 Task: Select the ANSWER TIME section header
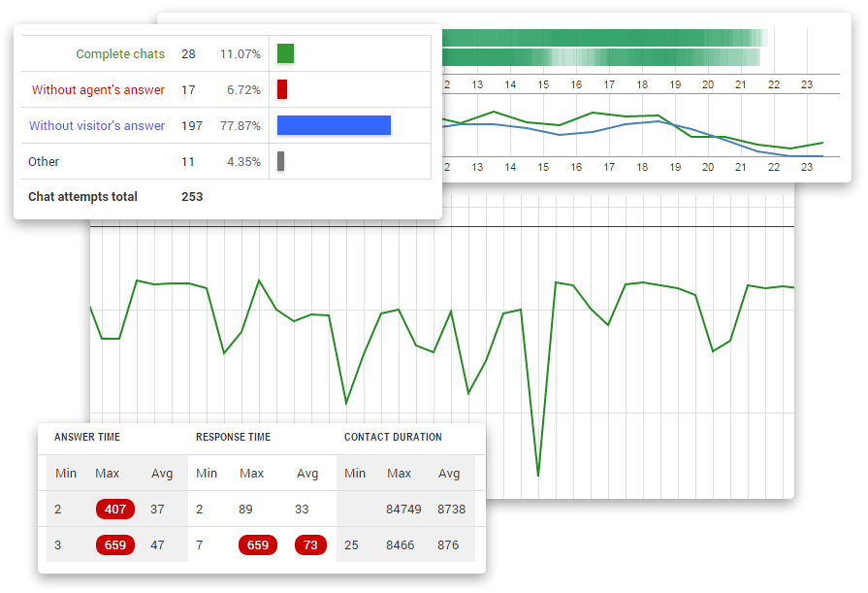click(87, 437)
